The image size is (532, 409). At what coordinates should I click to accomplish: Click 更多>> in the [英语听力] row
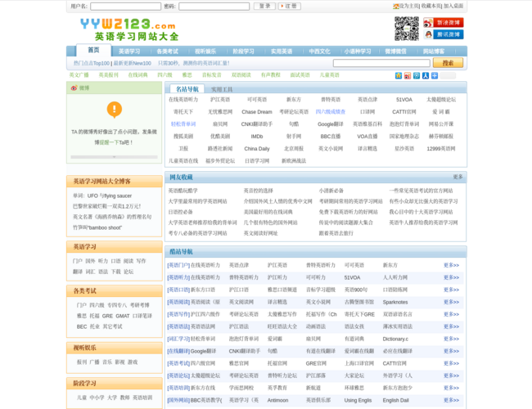(451, 277)
